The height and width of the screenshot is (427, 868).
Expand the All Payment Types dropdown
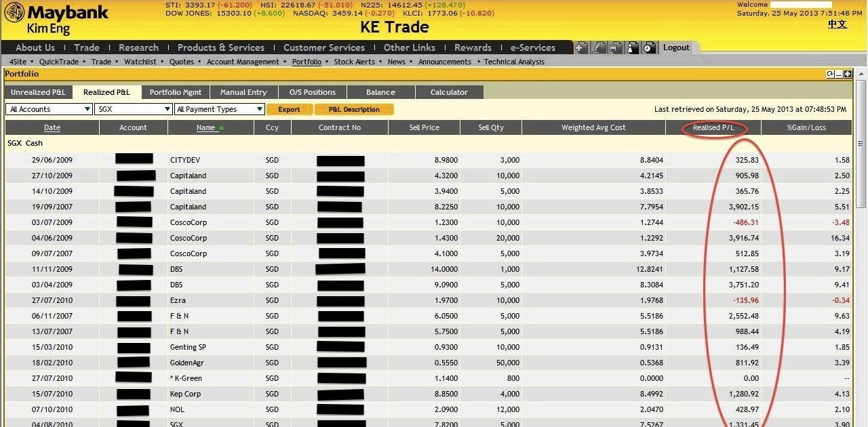(220, 109)
